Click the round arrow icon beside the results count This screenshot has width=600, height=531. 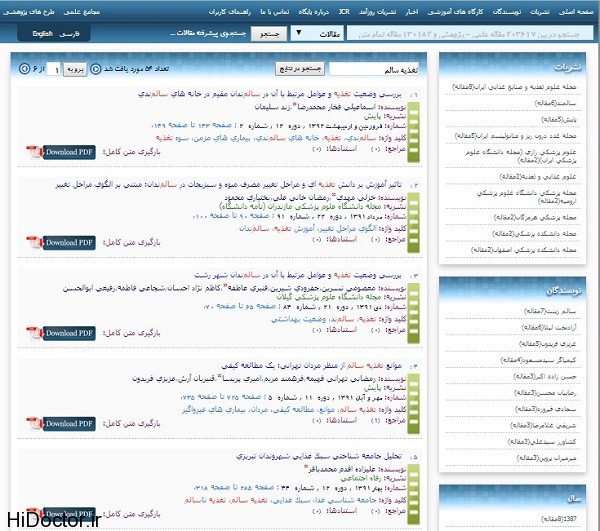(x=95, y=69)
